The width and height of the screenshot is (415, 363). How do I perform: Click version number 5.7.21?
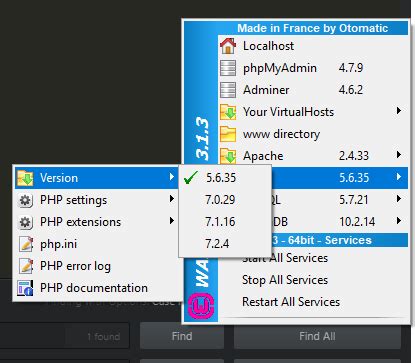click(x=354, y=200)
